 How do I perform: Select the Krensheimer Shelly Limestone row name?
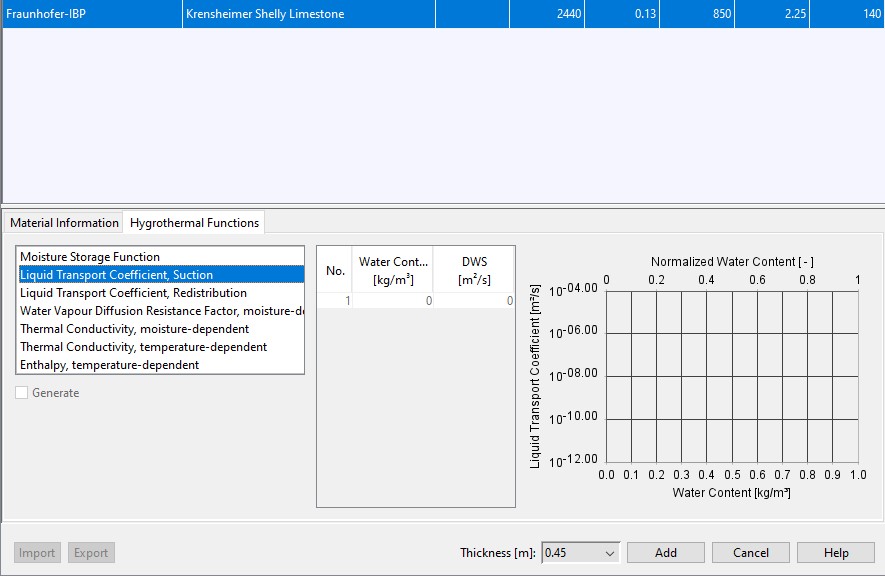click(x=309, y=14)
